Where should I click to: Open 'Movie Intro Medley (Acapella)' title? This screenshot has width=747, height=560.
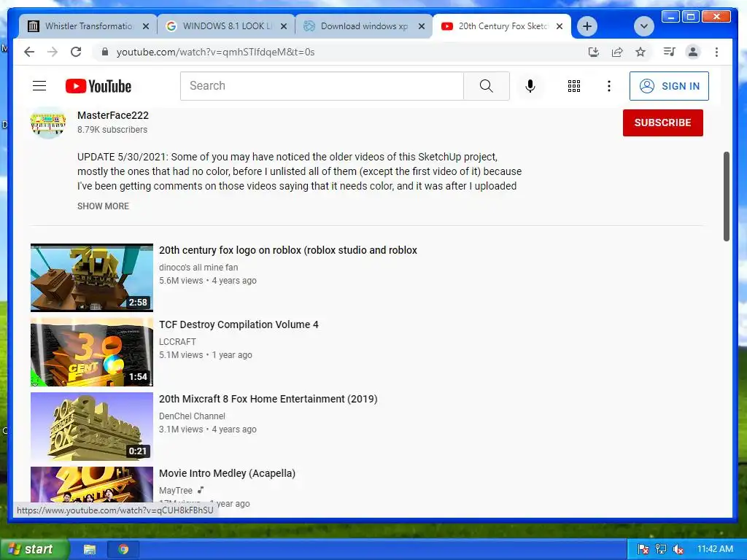(x=228, y=473)
